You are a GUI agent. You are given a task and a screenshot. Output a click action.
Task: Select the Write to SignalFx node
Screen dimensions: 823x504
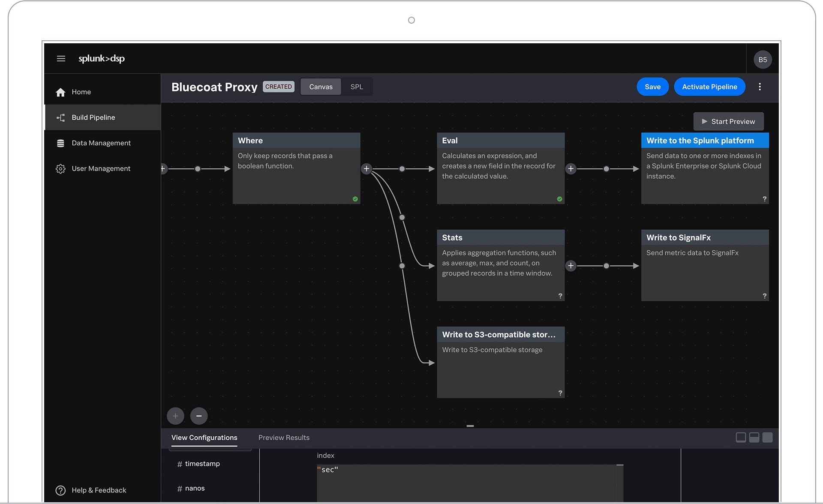[x=705, y=265]
